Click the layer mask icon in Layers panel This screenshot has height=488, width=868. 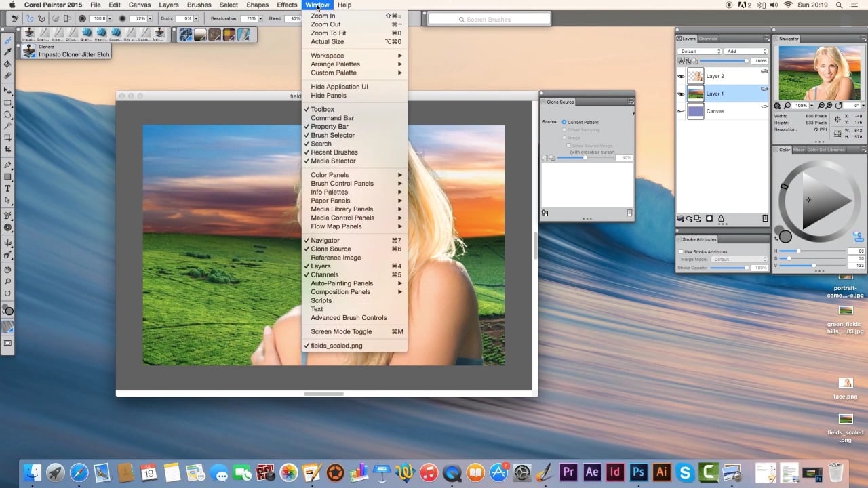[709, 218]
